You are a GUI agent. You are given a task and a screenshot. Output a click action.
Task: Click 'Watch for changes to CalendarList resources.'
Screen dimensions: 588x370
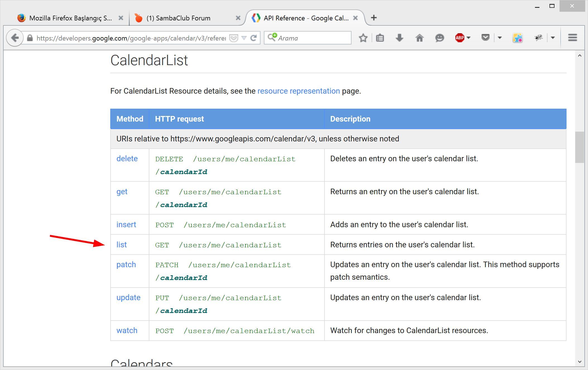409,331
